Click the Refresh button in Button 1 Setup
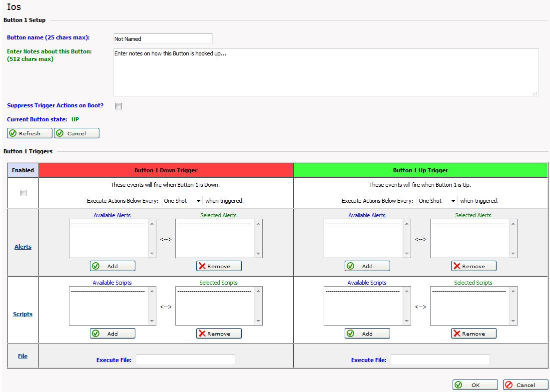Viewport: 550px width, 392px height. tap(30, 133)
